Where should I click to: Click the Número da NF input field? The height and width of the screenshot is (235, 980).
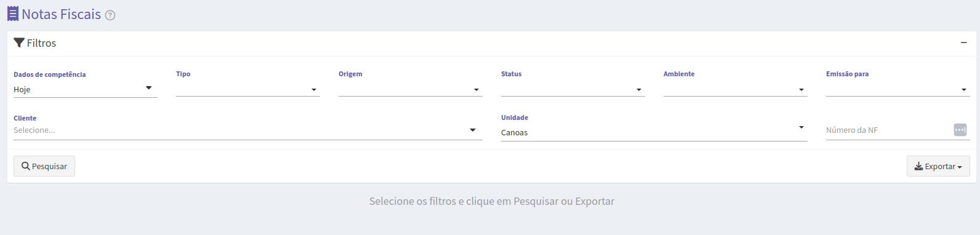(x=889, y=130)
